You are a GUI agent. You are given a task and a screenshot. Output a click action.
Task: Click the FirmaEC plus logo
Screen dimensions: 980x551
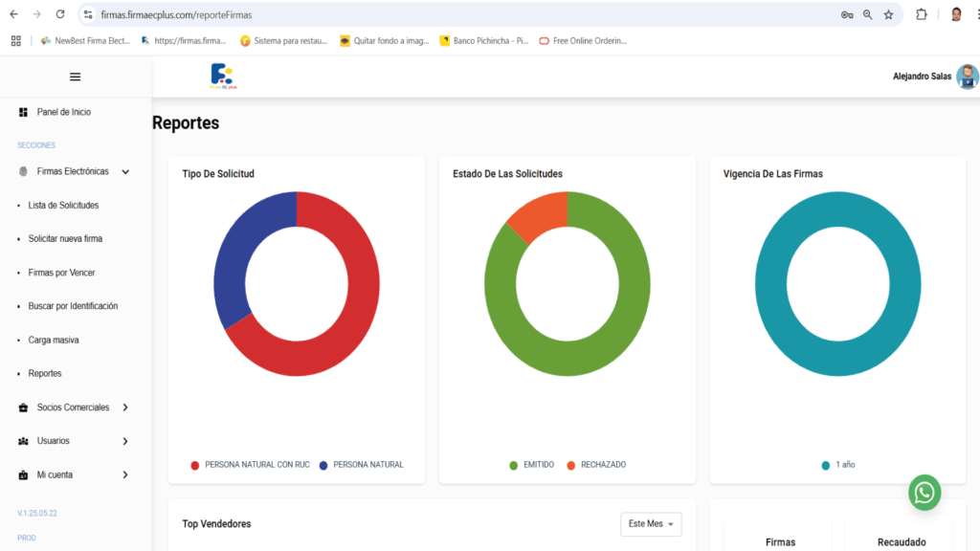pyautogui.click(x=223, y=77)
